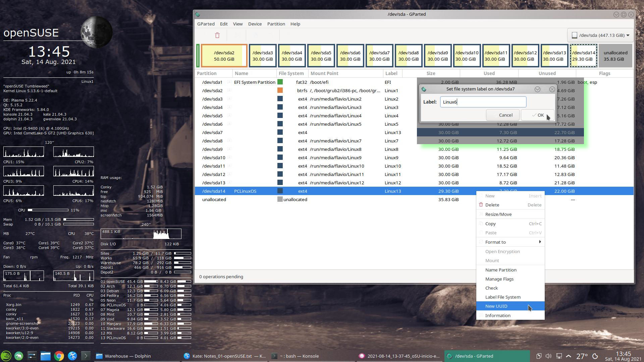Open the Edit menu
This screenshot has width=644, height=362.
[224, 24]
